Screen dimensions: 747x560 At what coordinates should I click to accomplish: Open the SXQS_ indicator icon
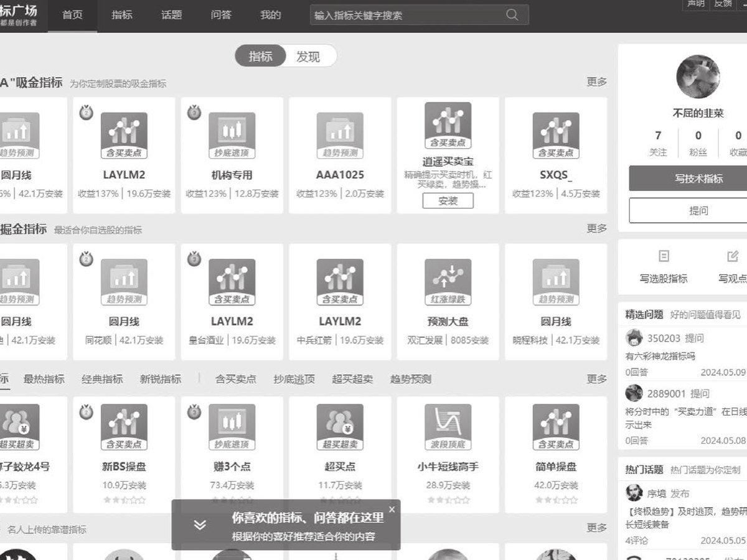point(556,136)
